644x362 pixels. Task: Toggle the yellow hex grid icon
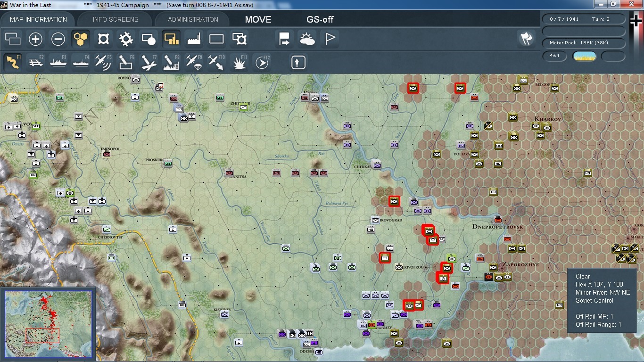[x=81, y=39]
